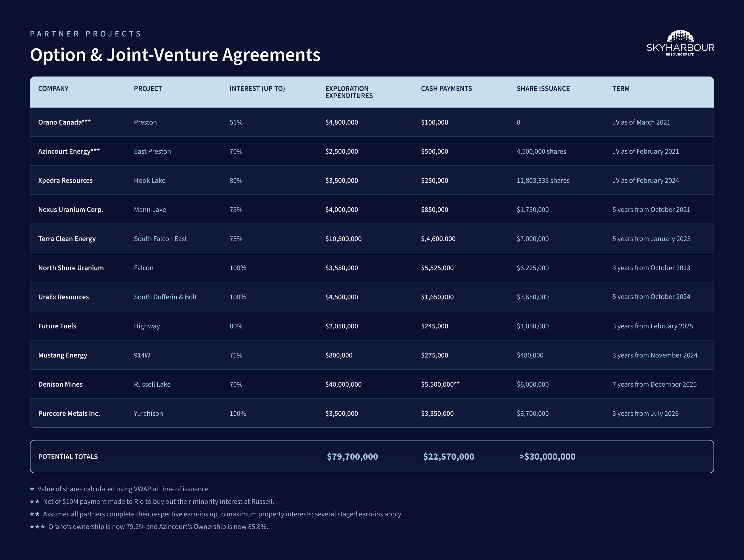Viewport: 744px width, 560px height.
Task: Select the South Falcon East project
Action: (x=160, y=239)
